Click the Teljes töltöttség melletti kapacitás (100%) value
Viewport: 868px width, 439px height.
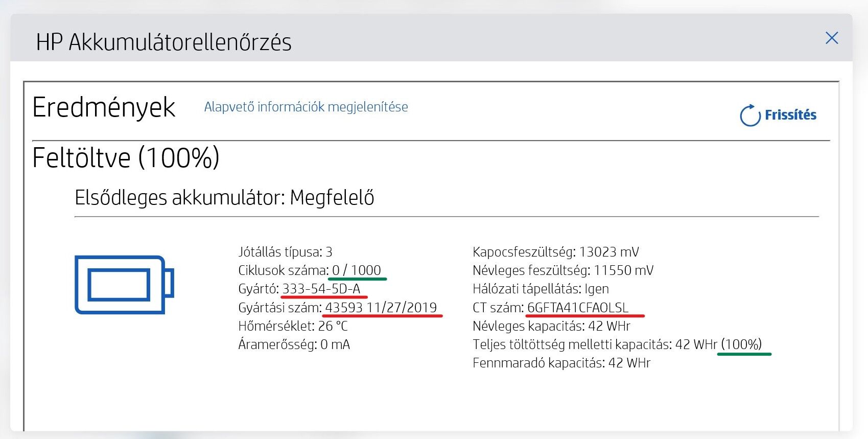741,344
